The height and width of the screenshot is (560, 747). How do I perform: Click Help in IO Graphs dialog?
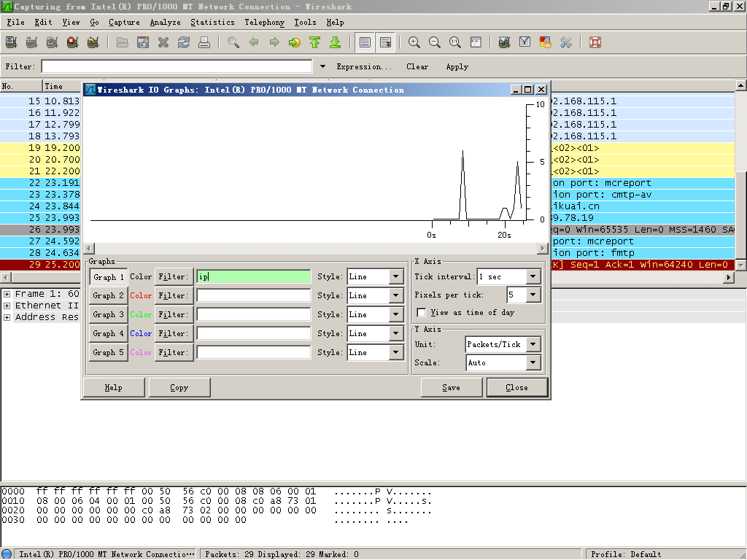113,388
